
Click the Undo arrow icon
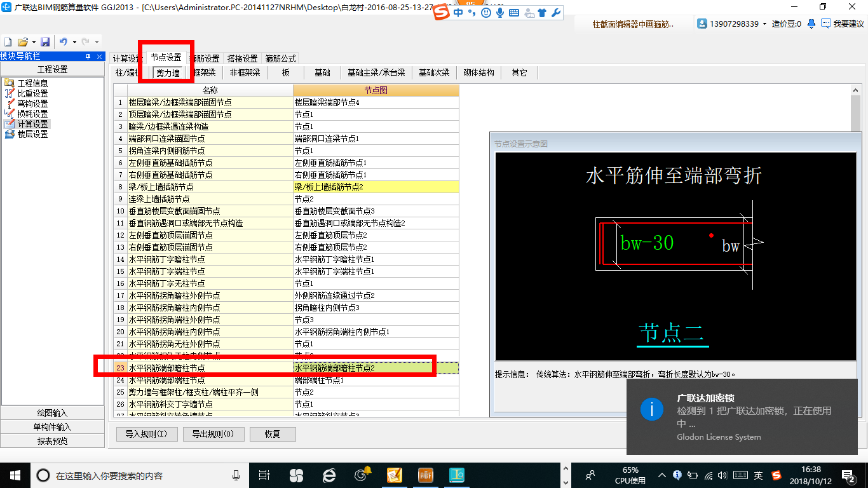click(x=64, y=42)
